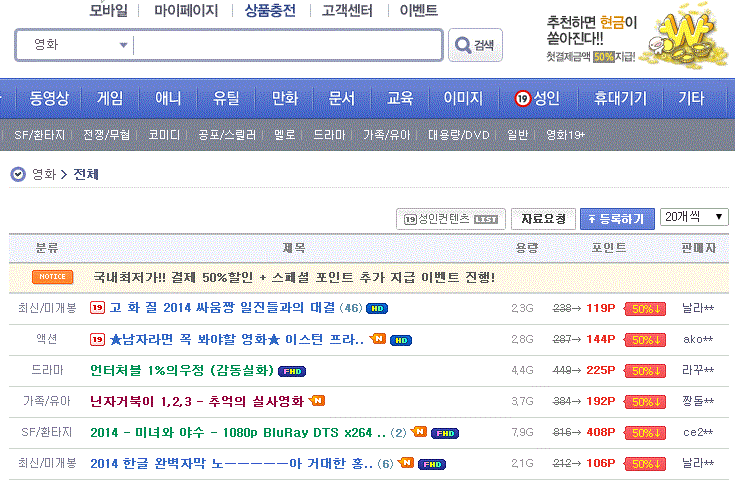Click the breadcrumb circle arrow icon beside 영화
The image size is (735, 486).
(18, 174)
